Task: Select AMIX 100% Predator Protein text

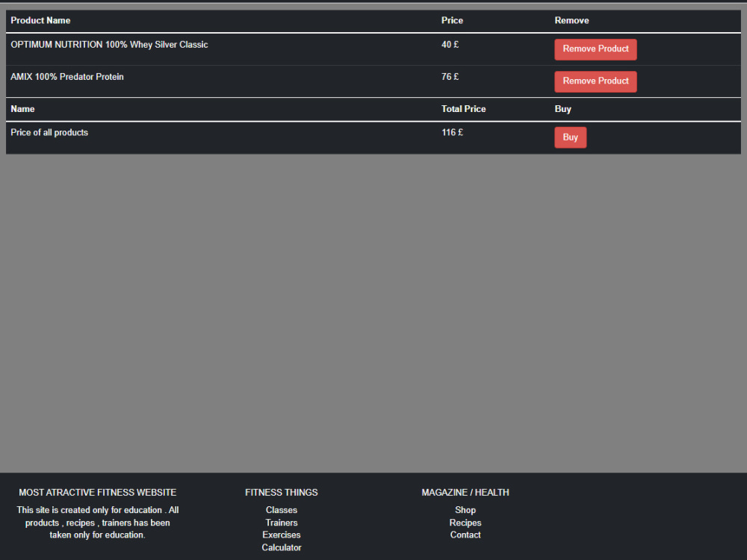Action: coord(67,77)
